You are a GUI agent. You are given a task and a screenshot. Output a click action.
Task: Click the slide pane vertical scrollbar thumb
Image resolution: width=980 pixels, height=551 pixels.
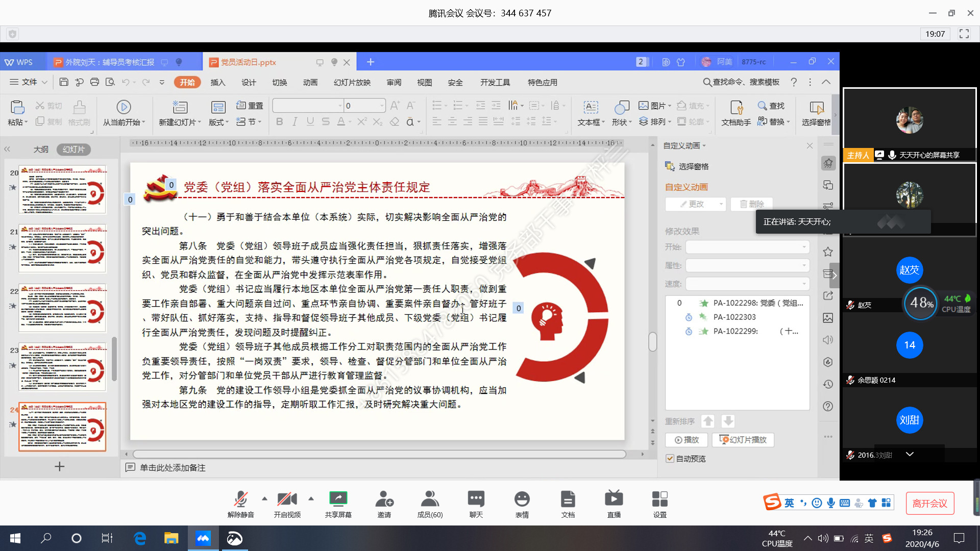[x=652, y=341]
